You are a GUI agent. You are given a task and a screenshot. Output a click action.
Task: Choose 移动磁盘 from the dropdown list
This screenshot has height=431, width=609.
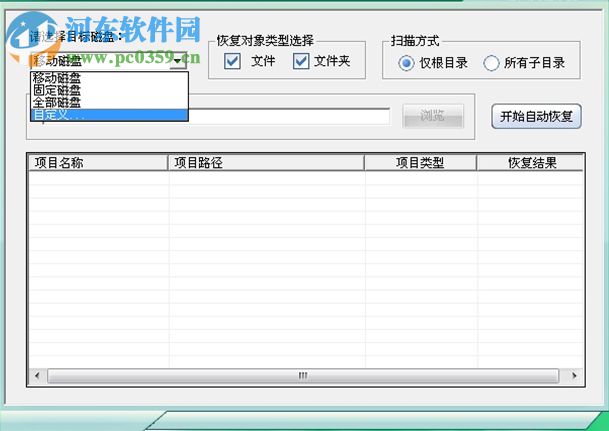click(110, 78)
